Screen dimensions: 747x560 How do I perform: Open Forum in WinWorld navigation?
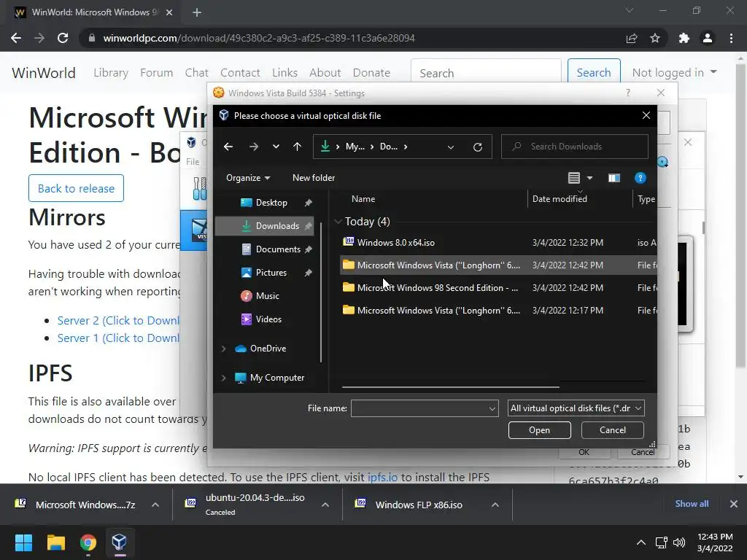coord(156,73)
